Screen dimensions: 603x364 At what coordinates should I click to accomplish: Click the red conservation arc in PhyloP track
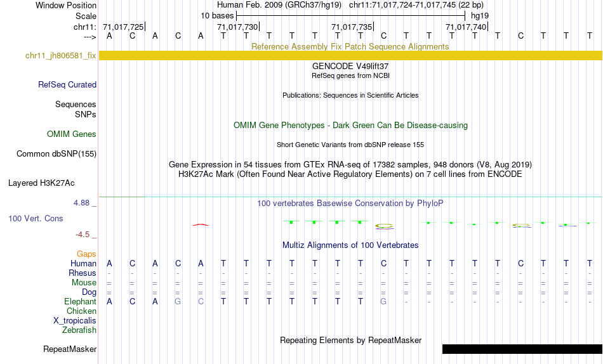[201, 224]
